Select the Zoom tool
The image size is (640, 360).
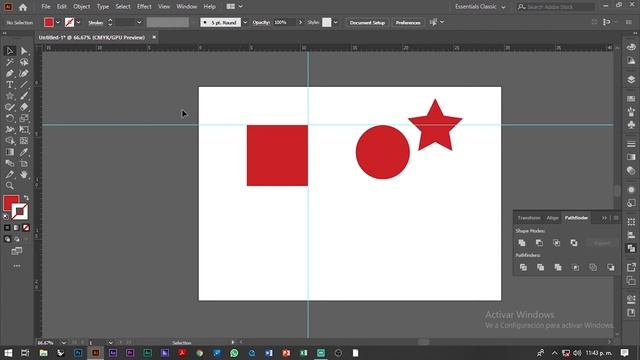(10, 186)
